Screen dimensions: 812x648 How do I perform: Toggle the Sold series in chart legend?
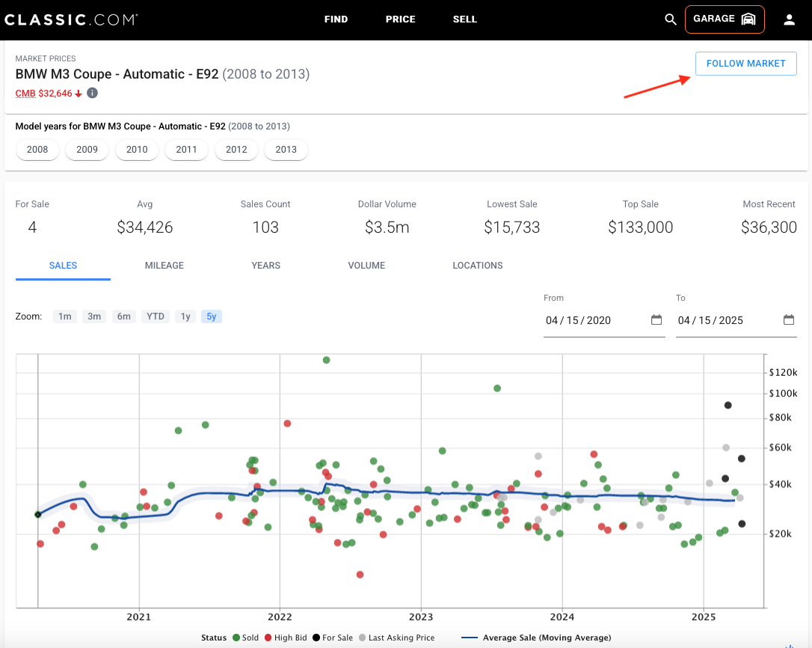pyautogui.click(x=245, y=638)
